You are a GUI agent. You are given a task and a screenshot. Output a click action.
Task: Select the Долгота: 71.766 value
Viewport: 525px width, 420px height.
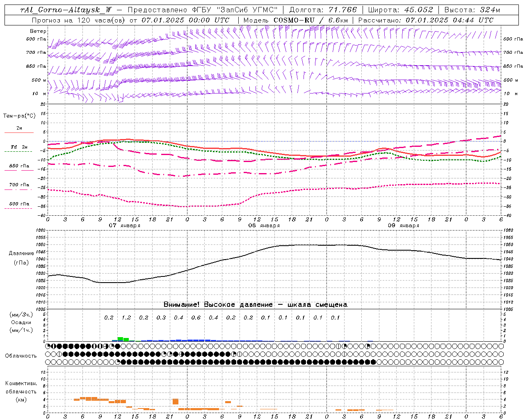[323, 10]
